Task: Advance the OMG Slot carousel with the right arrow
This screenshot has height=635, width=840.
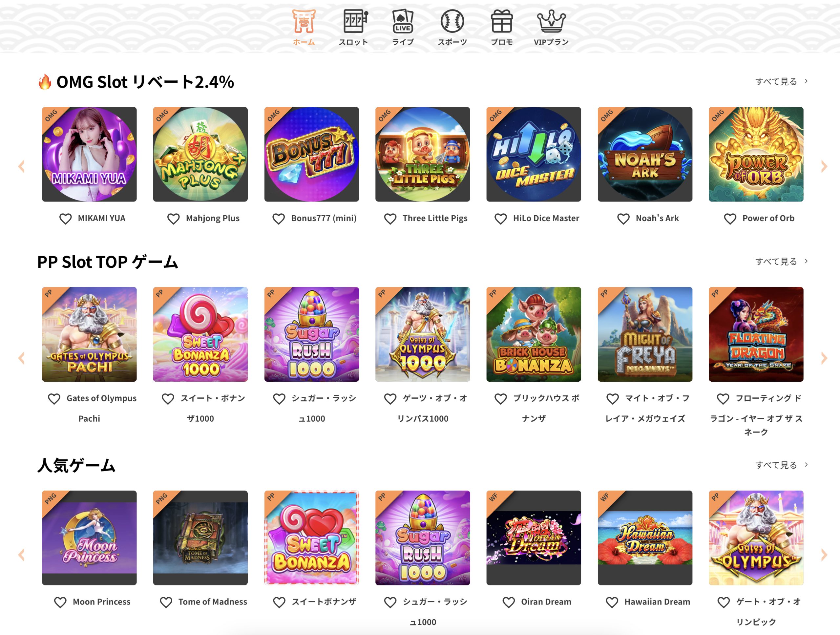Action: click(824, 166)
